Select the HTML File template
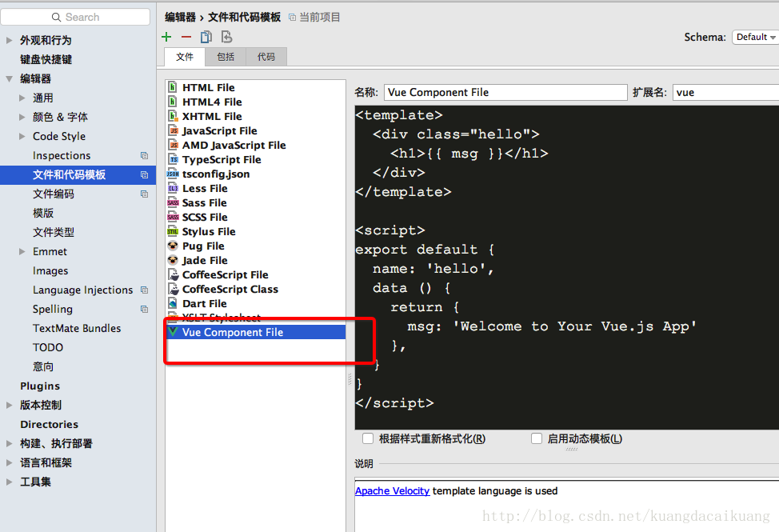This screenshot has width=779, height=532. (x=255, y=87)
